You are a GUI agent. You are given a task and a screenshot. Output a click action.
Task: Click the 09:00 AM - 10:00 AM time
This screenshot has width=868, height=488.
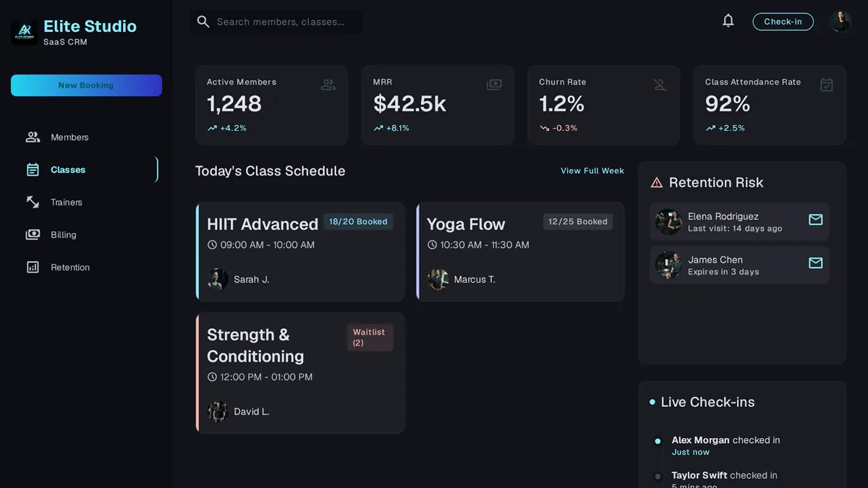[268, 245]
